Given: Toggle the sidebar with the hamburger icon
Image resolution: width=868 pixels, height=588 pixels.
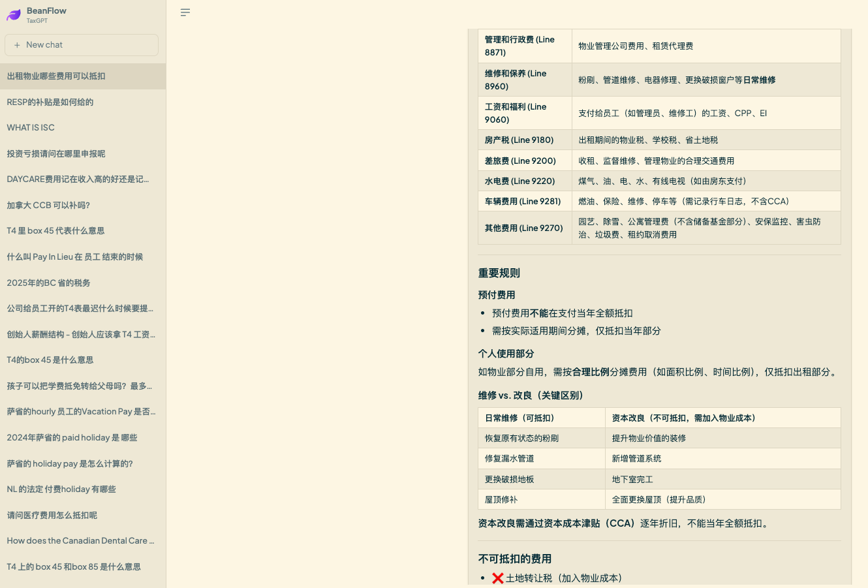Looking at the screenshot, I should (185, 12).
